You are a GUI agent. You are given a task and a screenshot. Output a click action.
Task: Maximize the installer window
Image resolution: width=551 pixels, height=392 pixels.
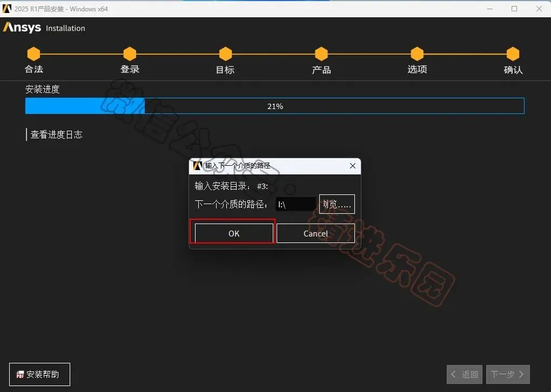[514, 9]
